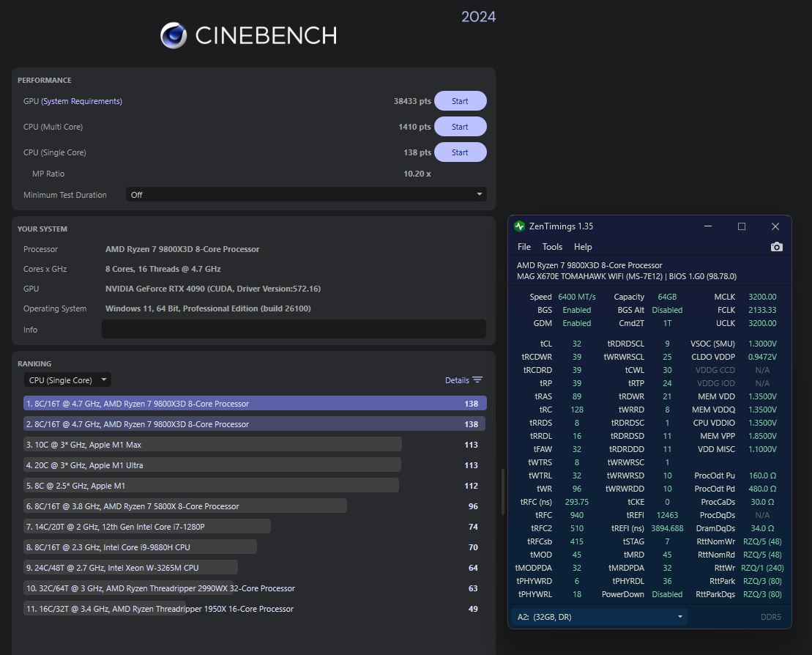
Task: Click the PowerDown Disabled value
Action: tap(667, 594)
